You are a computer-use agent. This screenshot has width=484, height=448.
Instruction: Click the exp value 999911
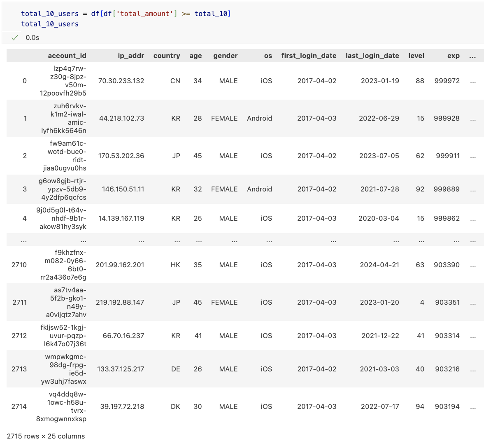pos(448,156)
